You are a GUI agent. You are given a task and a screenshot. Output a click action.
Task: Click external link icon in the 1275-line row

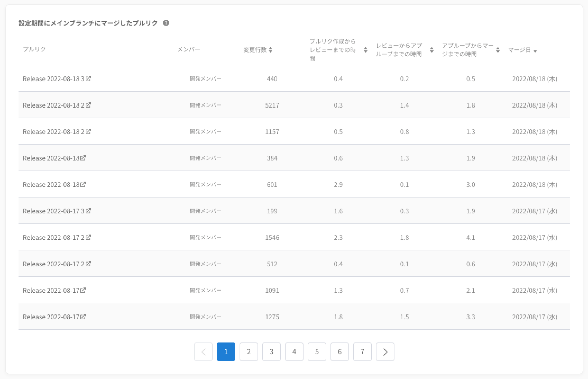83,317
